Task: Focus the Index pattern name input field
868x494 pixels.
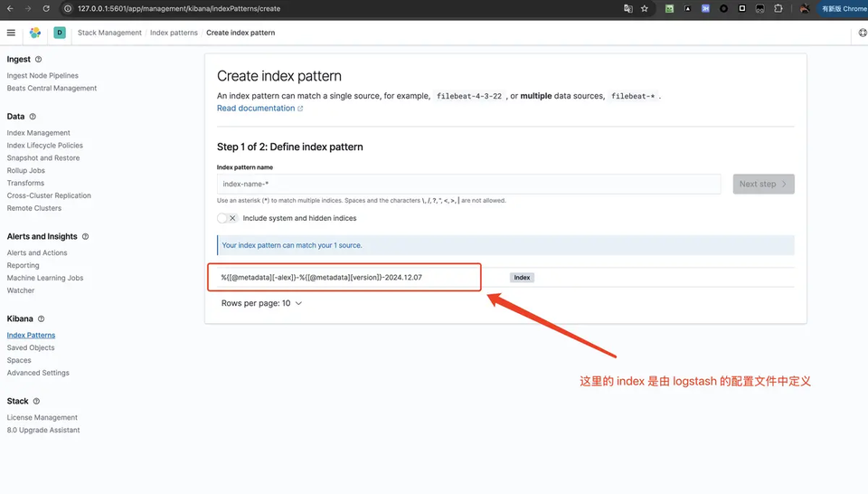Action: click(469, 184)
